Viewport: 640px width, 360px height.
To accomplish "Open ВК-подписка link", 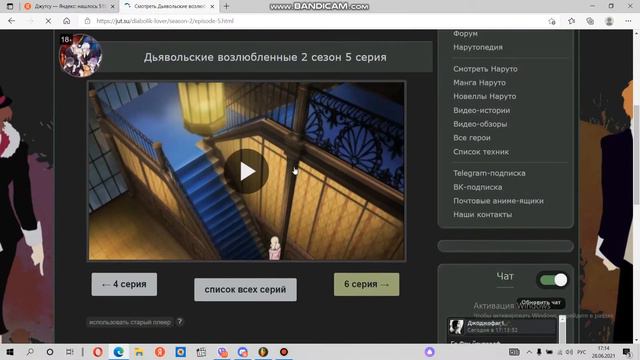I will (x=478, y=187).
